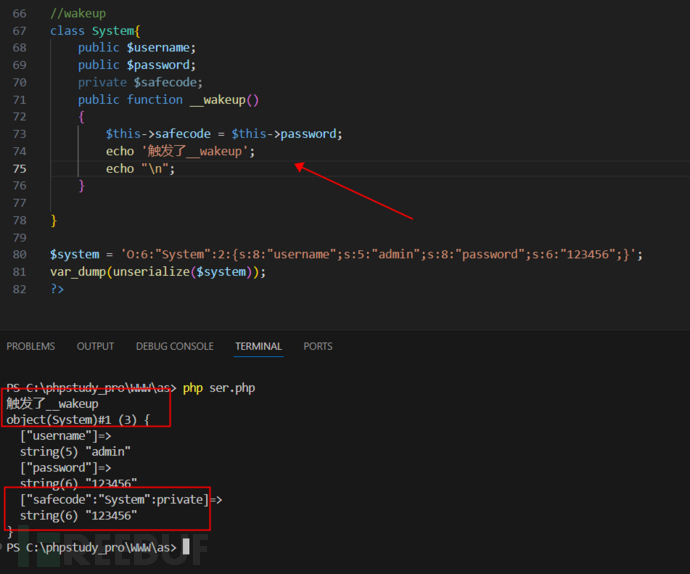Viewport: 690px width, 574px height.
Task: Click the echo "\n" statement on line 75
Action: click(140, 169)
